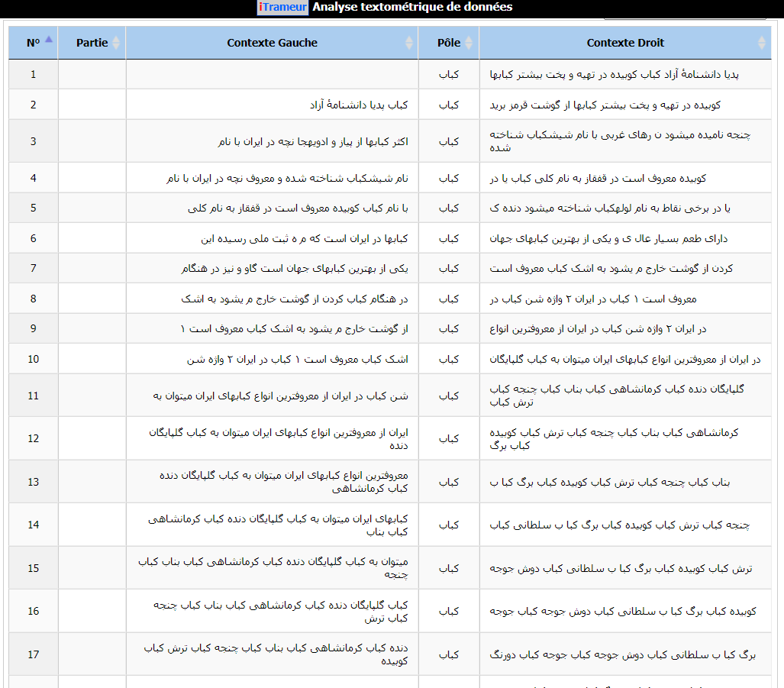The image size is (784, 688).
Task: Select row number 1 cell
Action: point(33,75)
